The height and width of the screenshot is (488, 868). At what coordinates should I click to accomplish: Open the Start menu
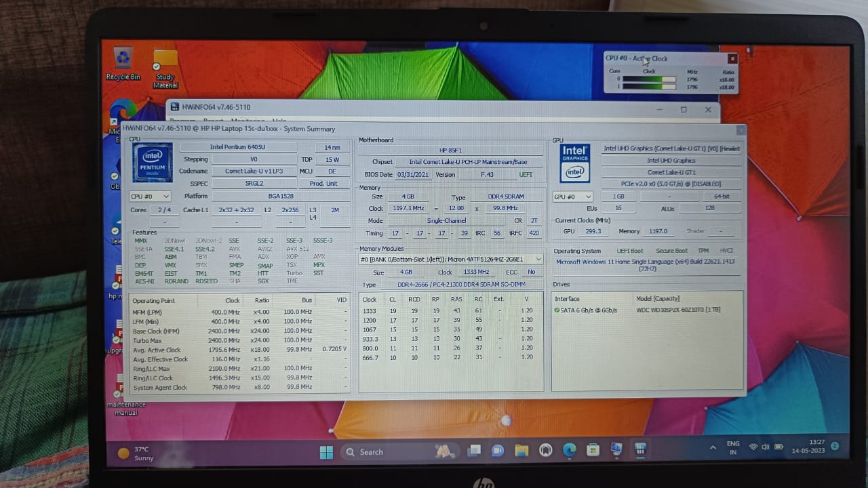click(x=326, y=451)
